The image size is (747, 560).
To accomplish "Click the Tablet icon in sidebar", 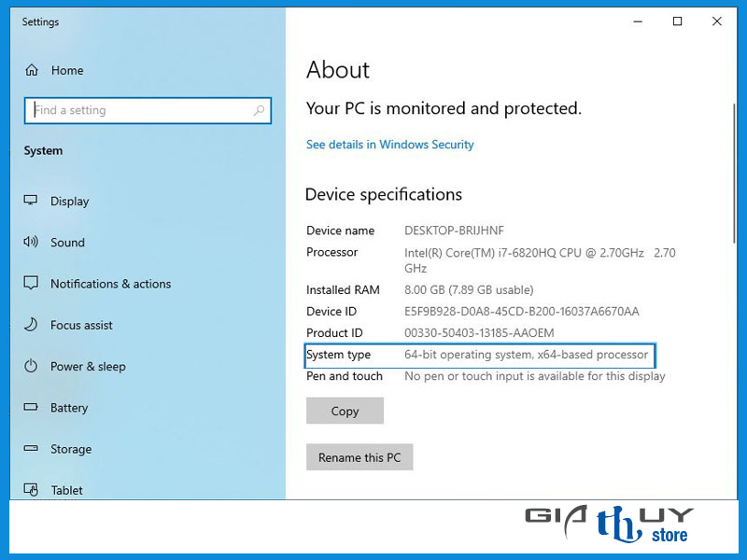I will coord(31,489).
